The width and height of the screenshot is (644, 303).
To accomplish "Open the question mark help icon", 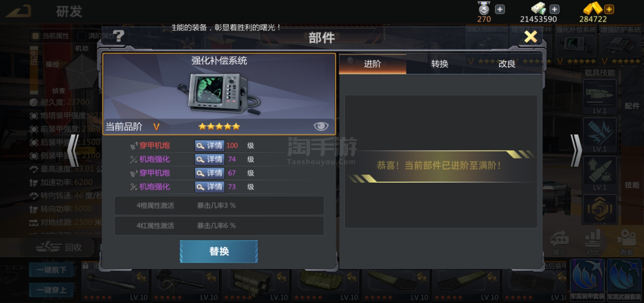I will tap(119, 35).
